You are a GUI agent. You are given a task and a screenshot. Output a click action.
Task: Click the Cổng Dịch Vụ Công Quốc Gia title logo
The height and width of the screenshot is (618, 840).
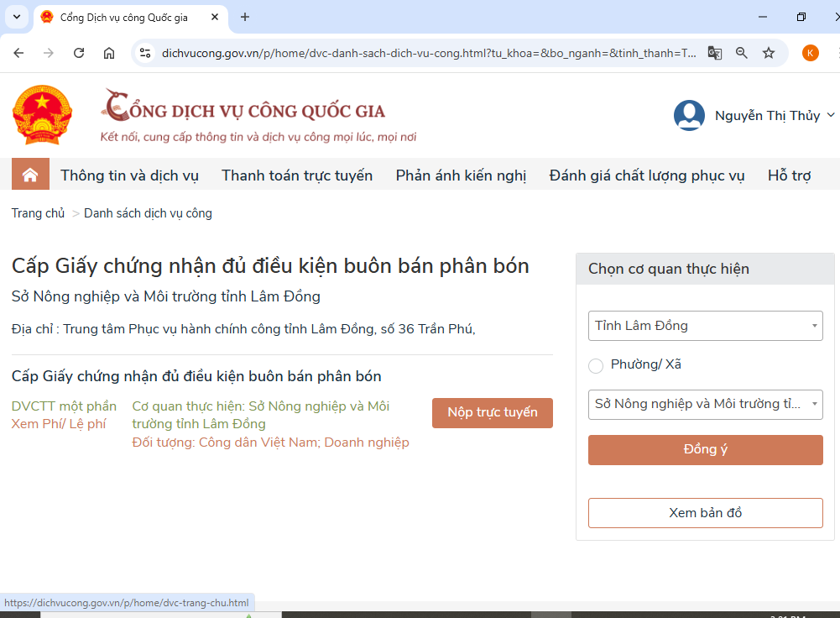[x=245, y=106]
